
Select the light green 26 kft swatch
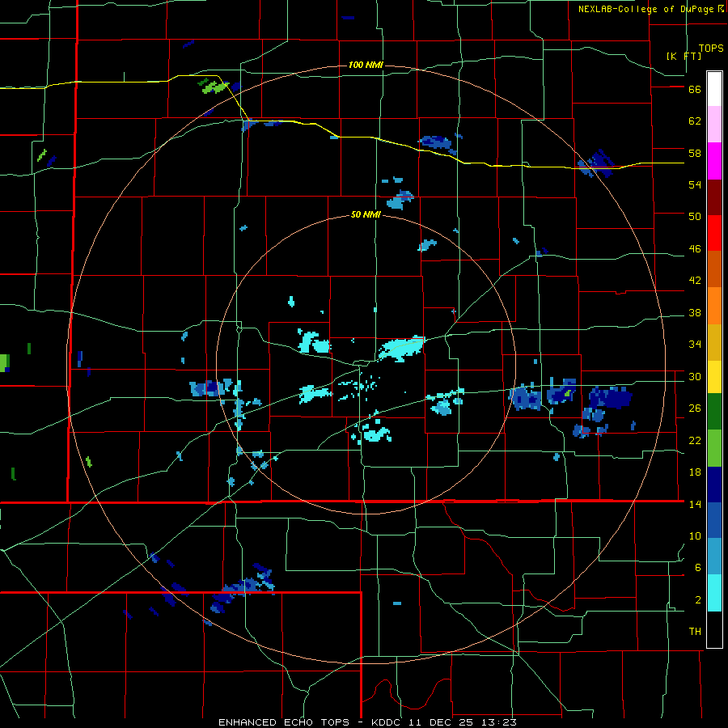pyautogui.click(x=714, y=448)
